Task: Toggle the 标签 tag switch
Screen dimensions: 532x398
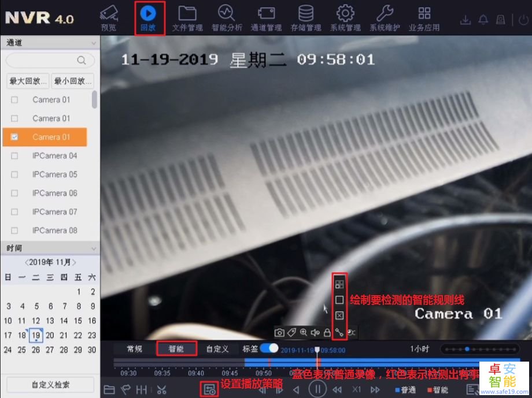Action: click(269, 348)
